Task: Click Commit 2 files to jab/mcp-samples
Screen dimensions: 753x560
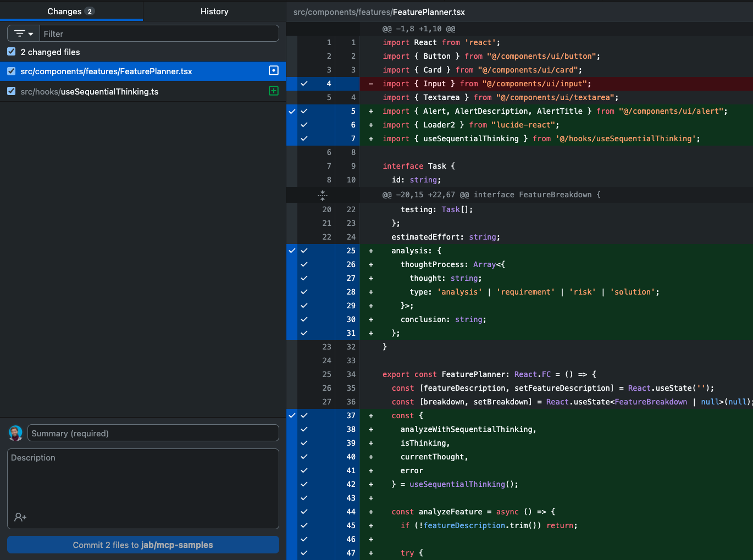Action: (x=143, y=545)
